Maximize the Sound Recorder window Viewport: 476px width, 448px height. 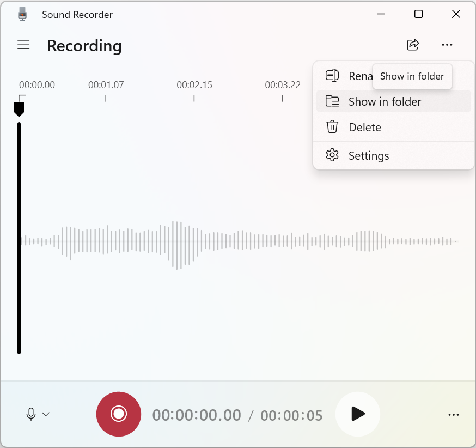pyautogui.click(x=418, y=14)
